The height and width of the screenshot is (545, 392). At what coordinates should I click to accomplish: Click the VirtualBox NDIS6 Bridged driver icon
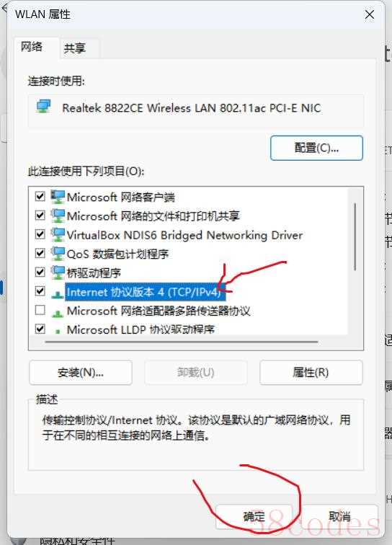point(58,234)
